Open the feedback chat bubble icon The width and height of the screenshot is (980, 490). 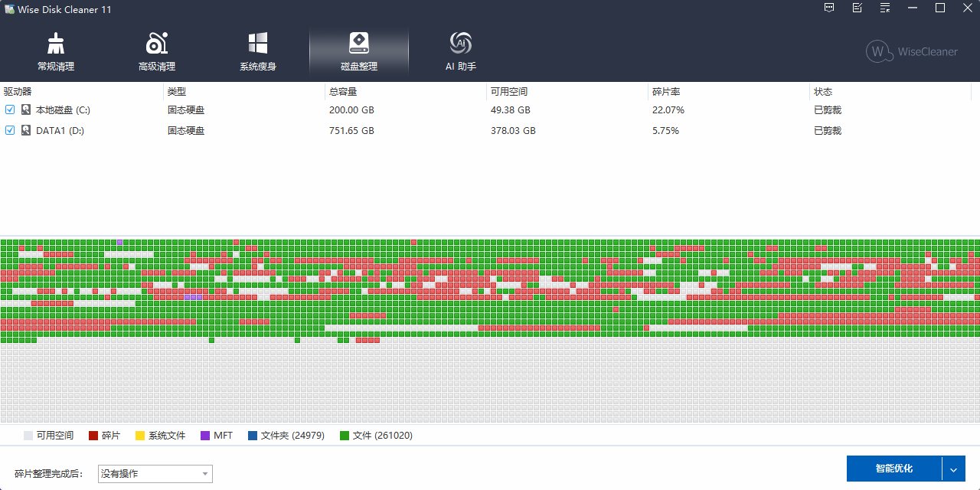[x=829, y=8]
